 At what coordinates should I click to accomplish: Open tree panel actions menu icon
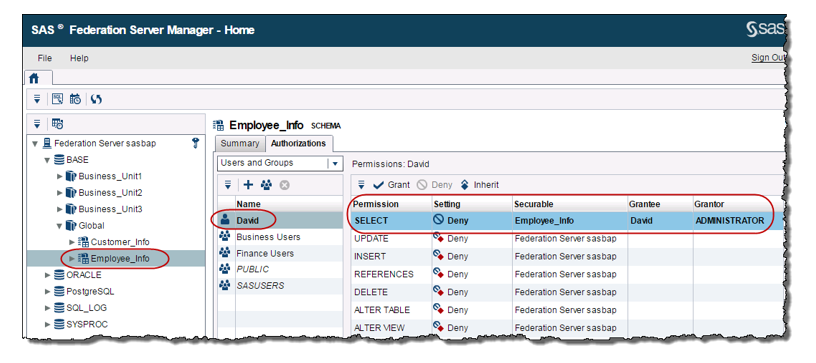(x=37, y=124)
